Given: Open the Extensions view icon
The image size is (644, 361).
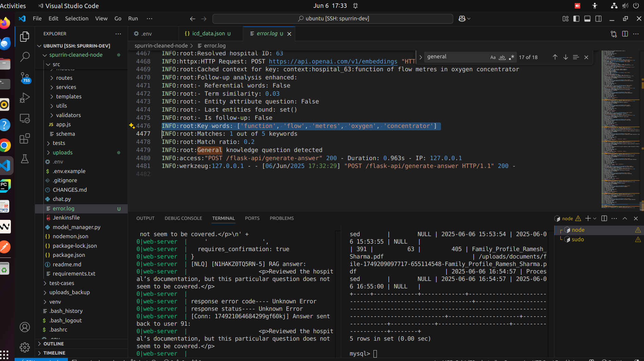Looking at the screenshot, I should tap(24, 138).
